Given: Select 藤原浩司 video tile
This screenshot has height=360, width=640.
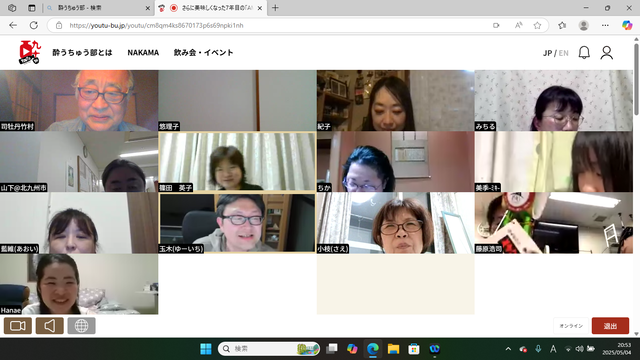Looking at the screenshot, I should [x=554, y=223].
